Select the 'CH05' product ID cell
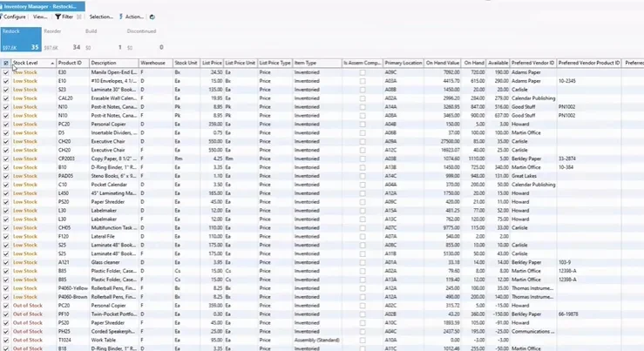This screenshot has width=644, height=351. coord(72,228)
